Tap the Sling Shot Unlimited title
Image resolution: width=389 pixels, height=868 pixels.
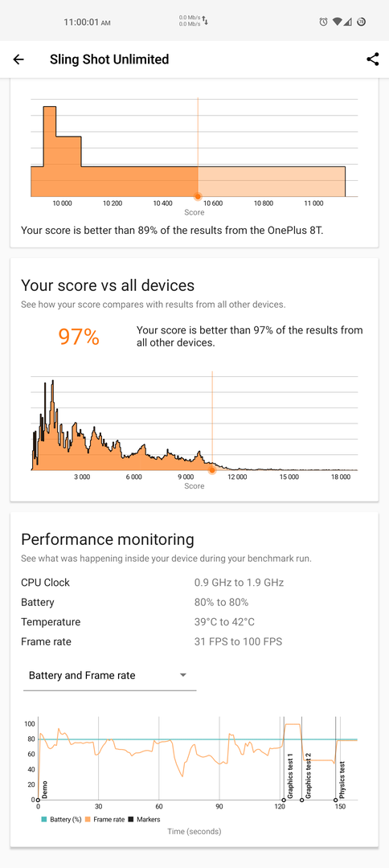[109, 59]
